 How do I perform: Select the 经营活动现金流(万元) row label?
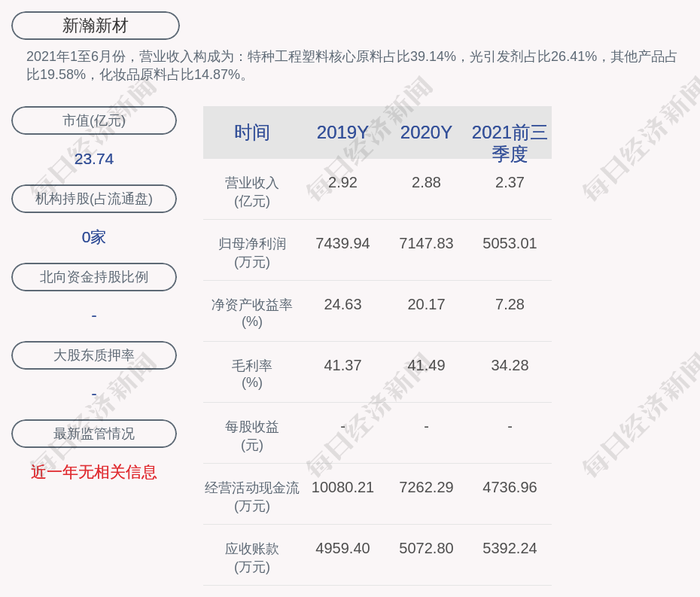click(x=252, y=497)
